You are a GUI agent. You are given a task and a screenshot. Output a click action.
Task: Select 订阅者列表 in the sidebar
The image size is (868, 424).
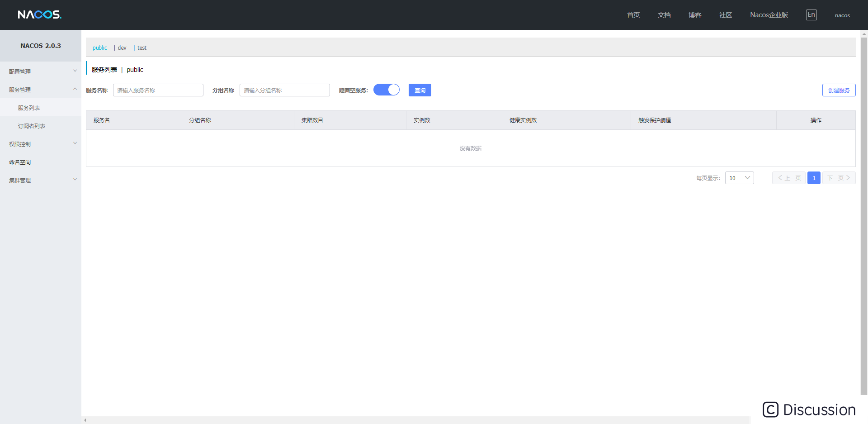41,126
